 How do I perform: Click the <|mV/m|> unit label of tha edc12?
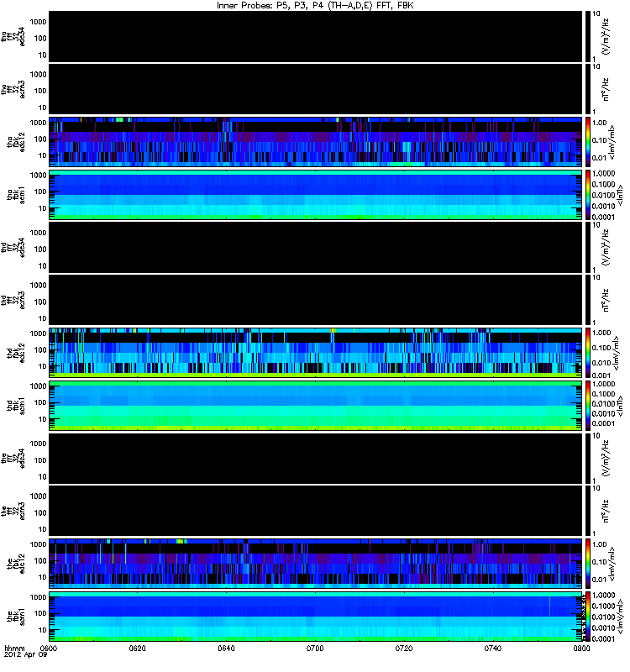(x=612, y=142)
